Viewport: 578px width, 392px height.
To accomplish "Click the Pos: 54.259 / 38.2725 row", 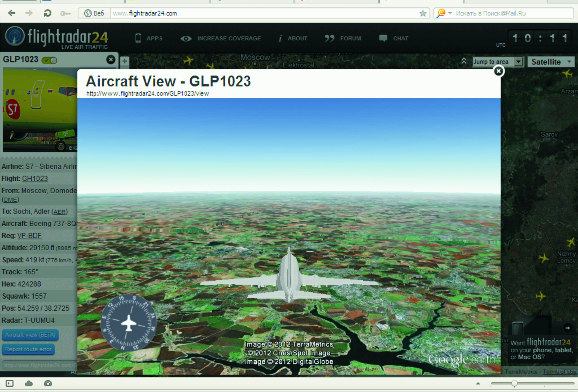I will tap(39, 308).
